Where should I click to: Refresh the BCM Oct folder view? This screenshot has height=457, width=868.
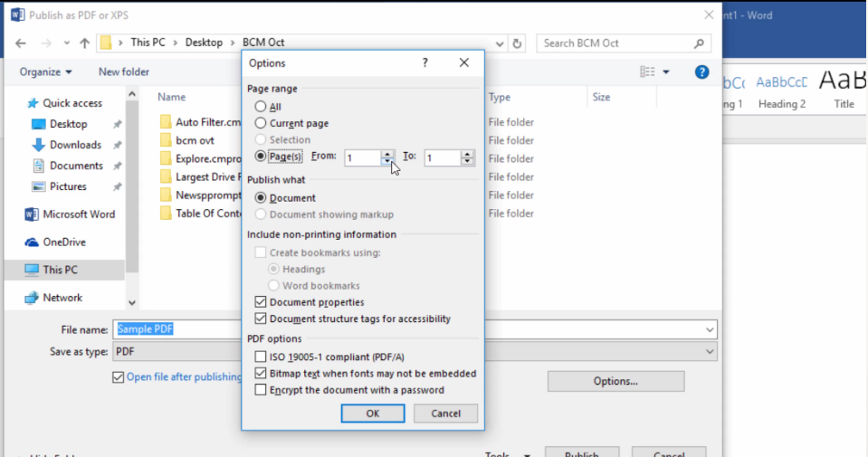517,43
